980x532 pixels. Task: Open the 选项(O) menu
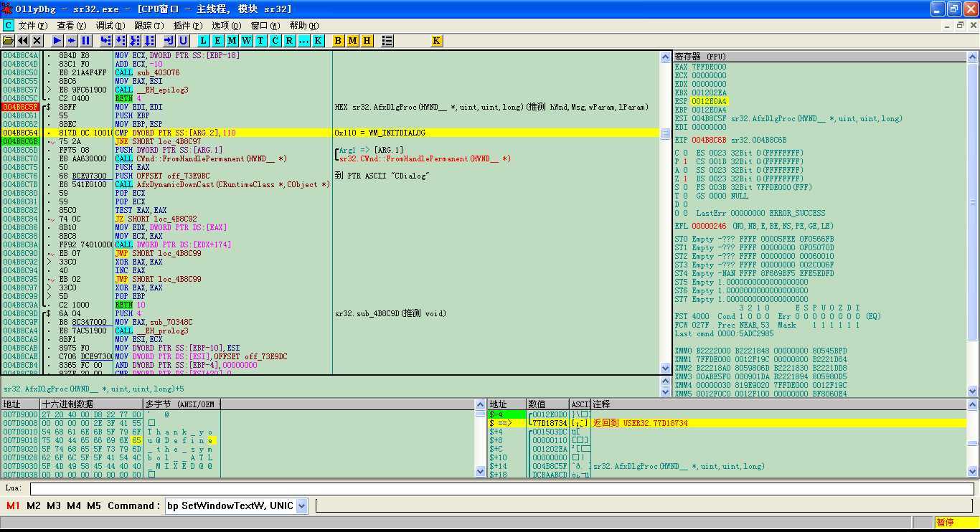coord(227,26)
